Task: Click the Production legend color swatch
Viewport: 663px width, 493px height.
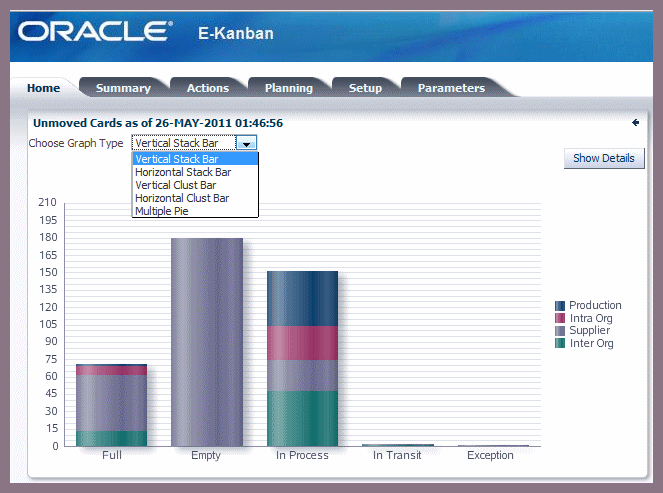Action: tap(560, 306)
